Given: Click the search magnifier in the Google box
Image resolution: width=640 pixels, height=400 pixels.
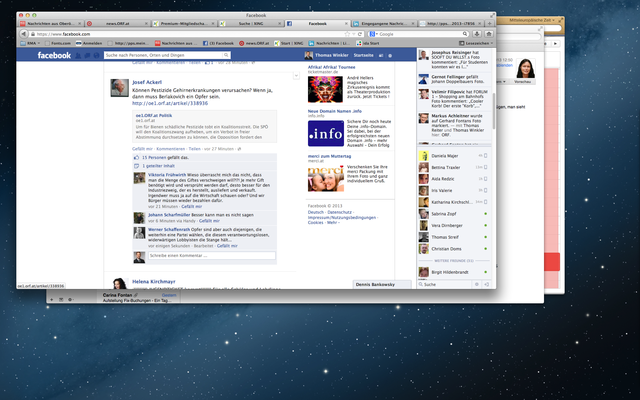Looking at the screenshot, I should [465, 34].
